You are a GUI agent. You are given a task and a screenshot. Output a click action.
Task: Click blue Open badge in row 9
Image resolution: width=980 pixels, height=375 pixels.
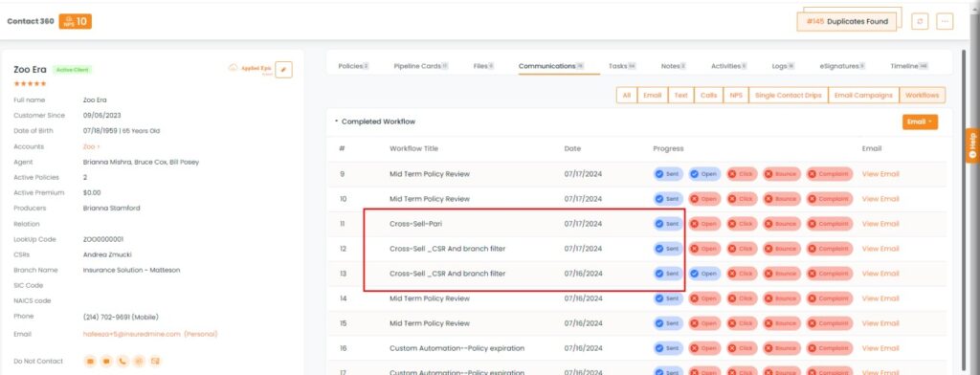click(x=704, y=174)
